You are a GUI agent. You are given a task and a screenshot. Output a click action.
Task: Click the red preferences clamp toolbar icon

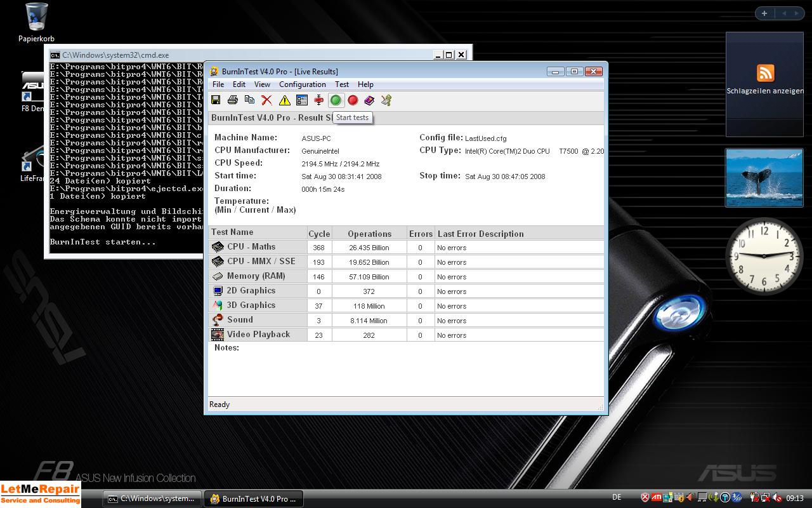pyautogui.click(x=319, y=100)
